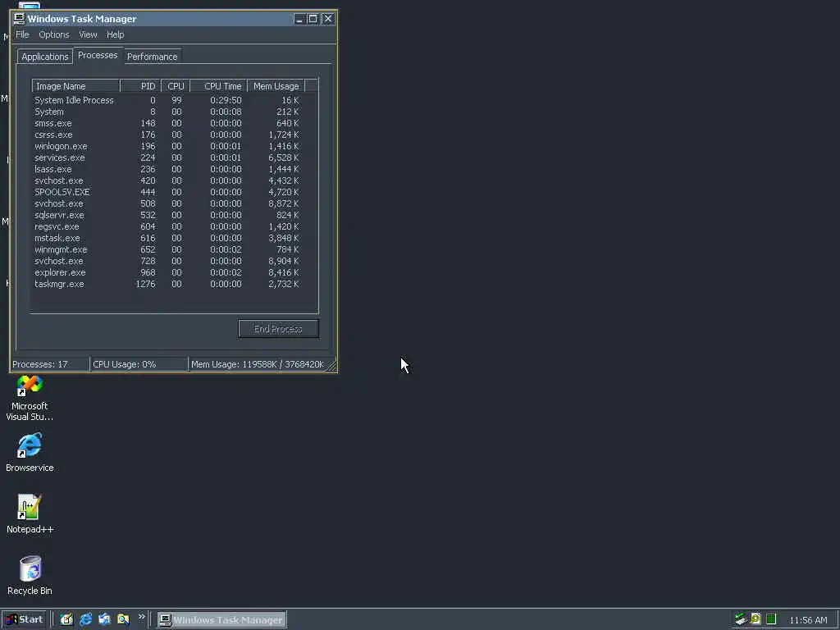Select the sqlservr.exe process
The width and height of the screenshot is (840, 630).
(x=167, y=216)
